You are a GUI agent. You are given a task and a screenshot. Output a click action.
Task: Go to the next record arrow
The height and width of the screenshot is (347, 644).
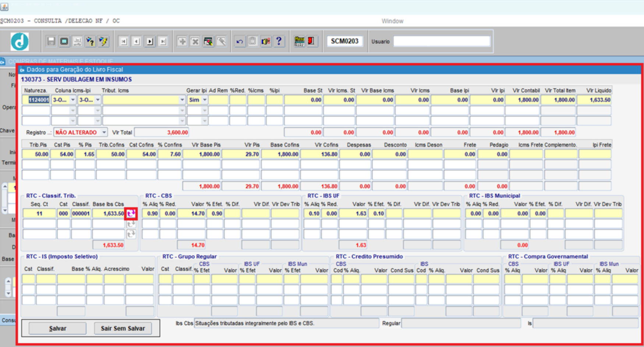pos(149,41)
